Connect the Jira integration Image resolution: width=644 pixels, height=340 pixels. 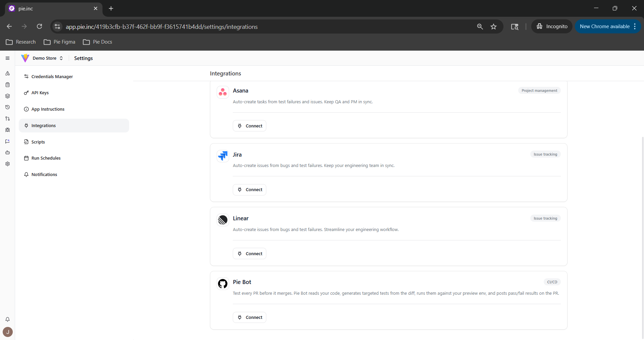pyautogui.click(x=250, y=190)
